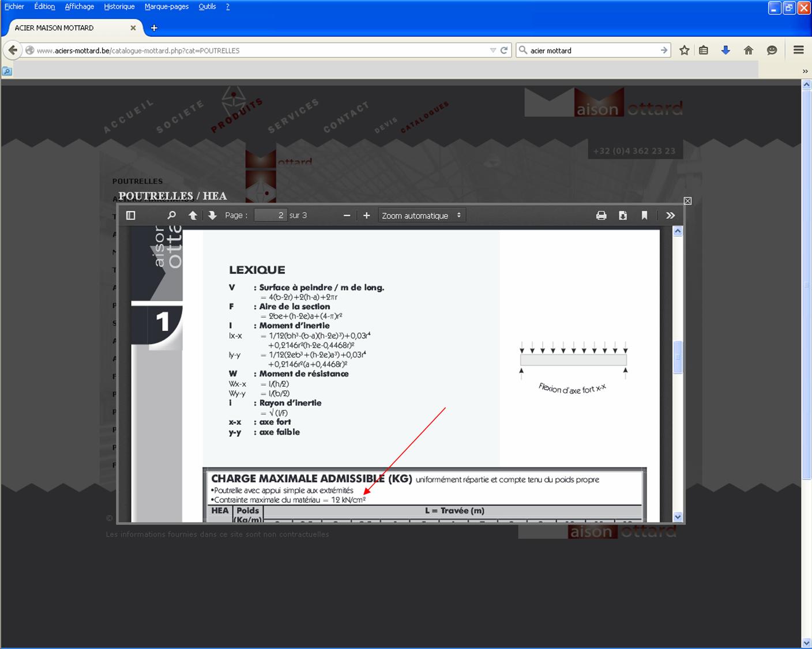Submit the search with the arrow button

(x=664, y=51)
